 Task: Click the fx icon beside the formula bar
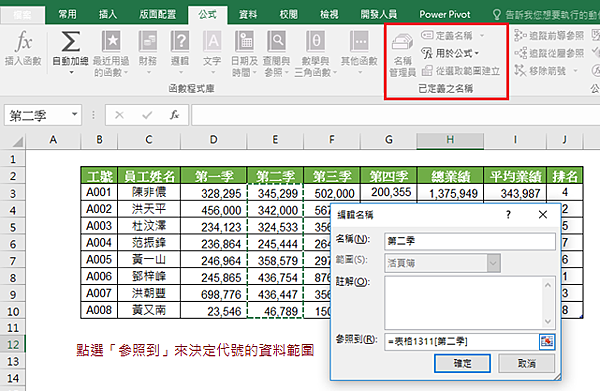pos(174,115)
